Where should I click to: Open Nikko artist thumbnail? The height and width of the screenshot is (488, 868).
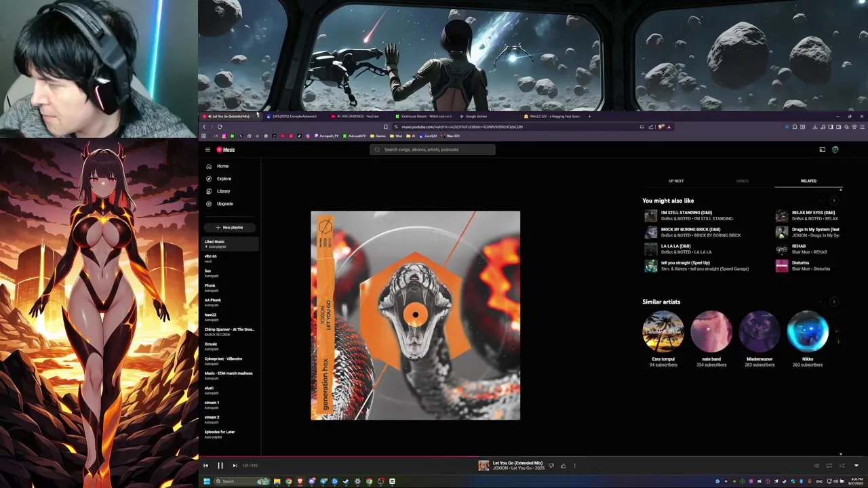click(808, 331)
